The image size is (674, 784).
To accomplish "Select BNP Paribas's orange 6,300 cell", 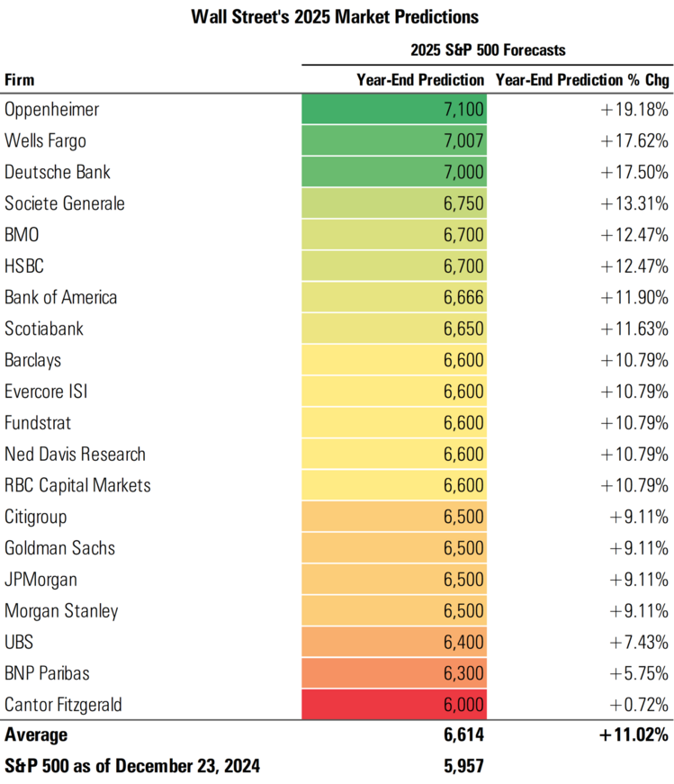I will coord(393,674).
